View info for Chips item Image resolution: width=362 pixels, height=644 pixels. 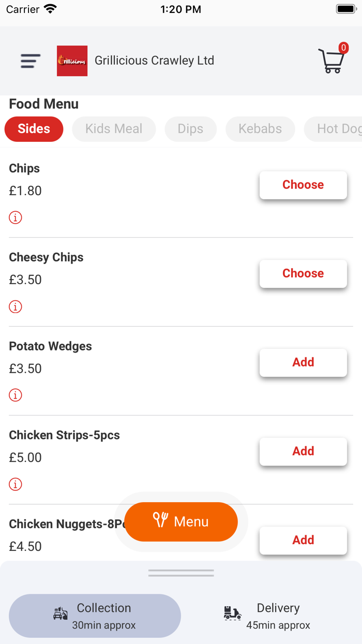15,217
